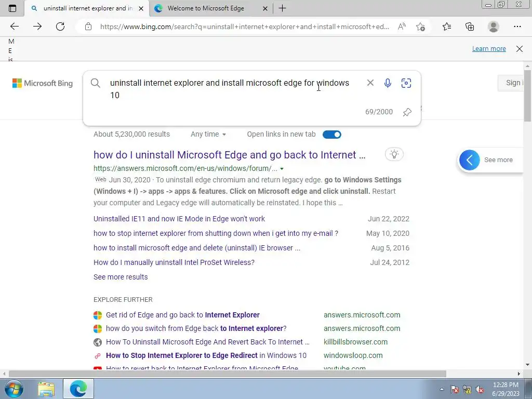Click the address bar URL field
532x399 pixels.
(244, 26)
